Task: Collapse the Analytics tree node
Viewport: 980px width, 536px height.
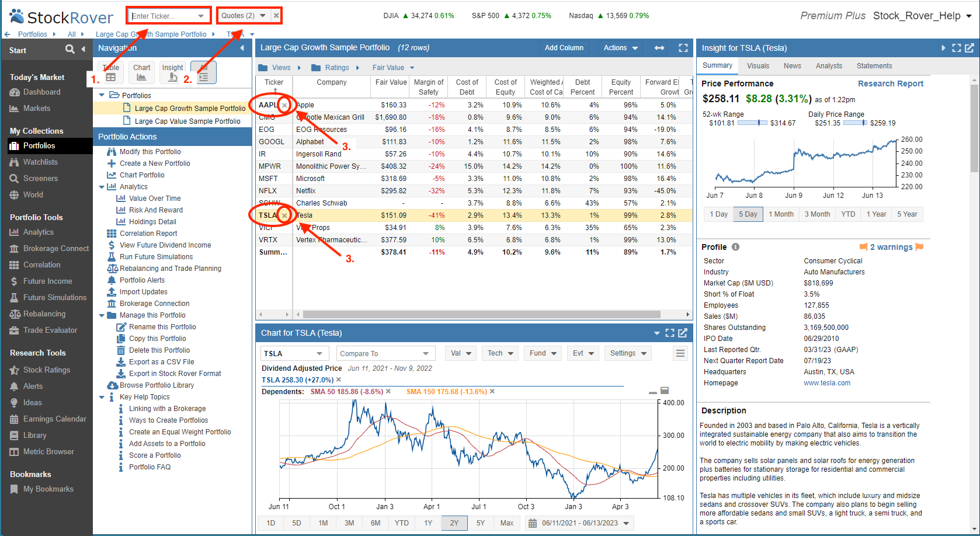Action: 102,187
